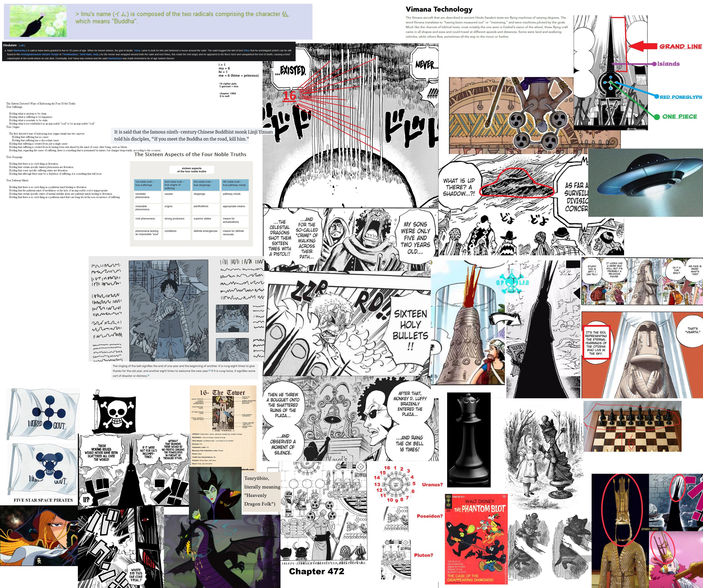Click the 'True Pathway Minds' heading in the list
The image size is (703, 588).
[17, 180]
